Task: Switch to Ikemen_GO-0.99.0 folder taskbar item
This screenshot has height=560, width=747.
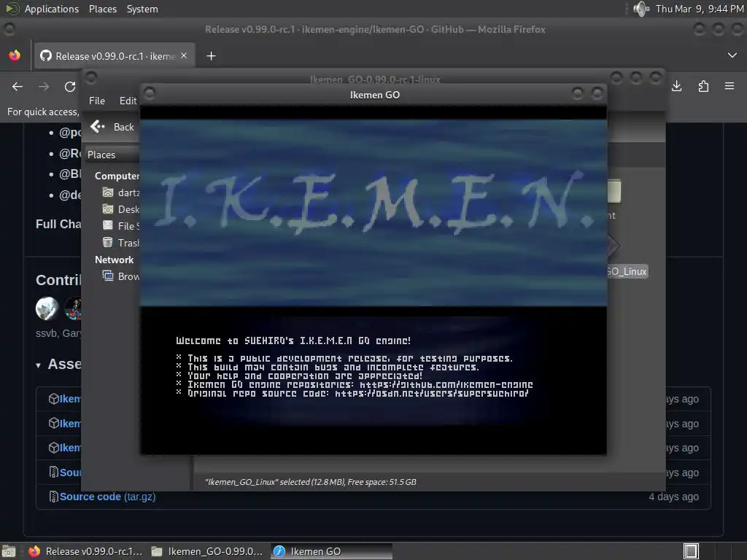Action: click(x=207, y=551)
